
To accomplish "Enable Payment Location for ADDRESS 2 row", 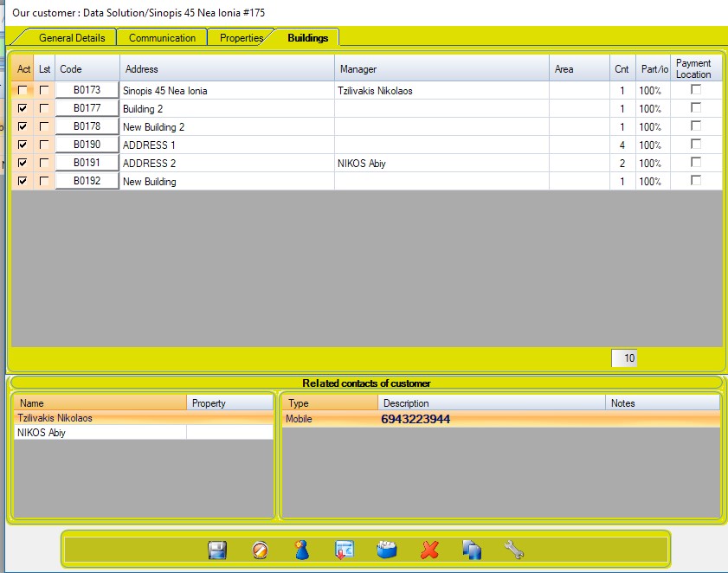I will coord(695,162).
